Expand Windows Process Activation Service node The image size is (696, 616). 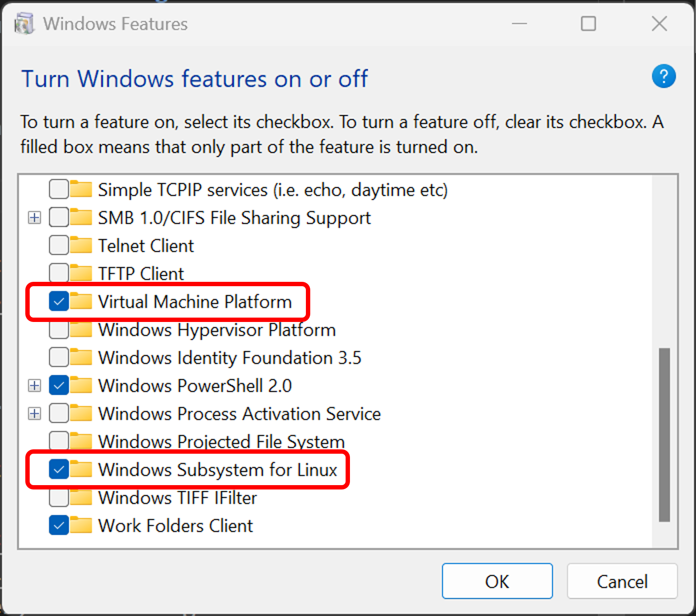click(x=34, y=413)
